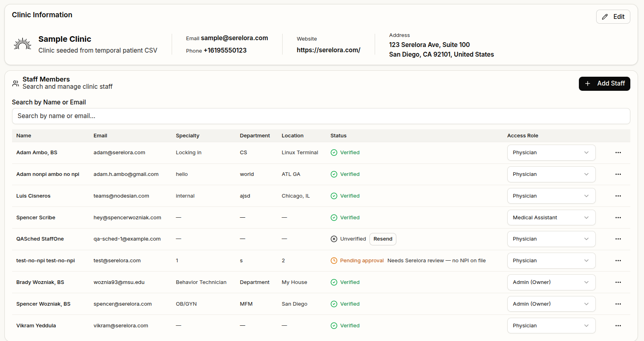
Task: Open ellipsis menu for QASched StaffOne
Action: tap(618, 239)
